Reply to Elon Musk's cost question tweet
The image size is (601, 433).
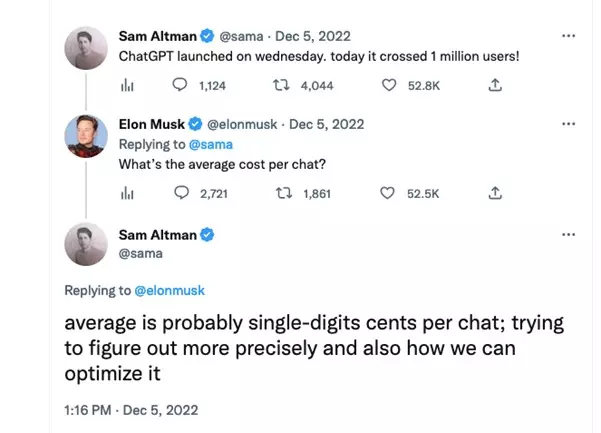pyautogui.click(x=181, y=191)
